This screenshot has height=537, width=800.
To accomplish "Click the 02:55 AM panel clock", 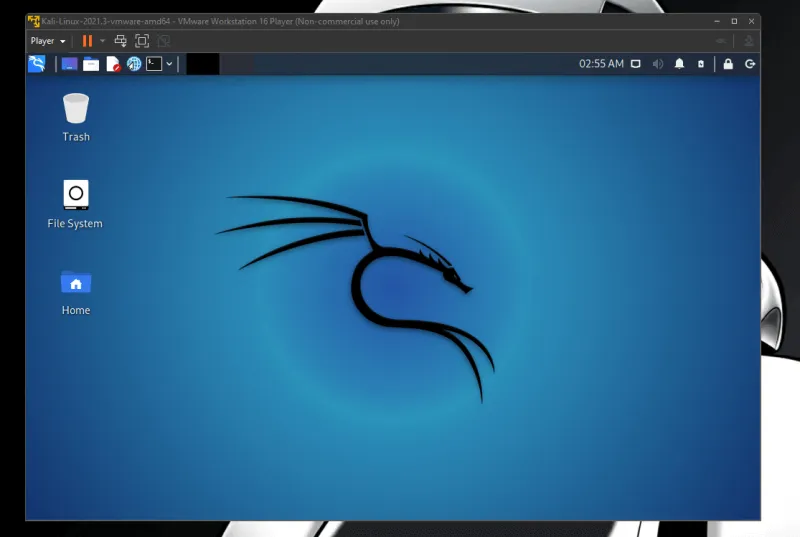I will click(x=601, y=64).
